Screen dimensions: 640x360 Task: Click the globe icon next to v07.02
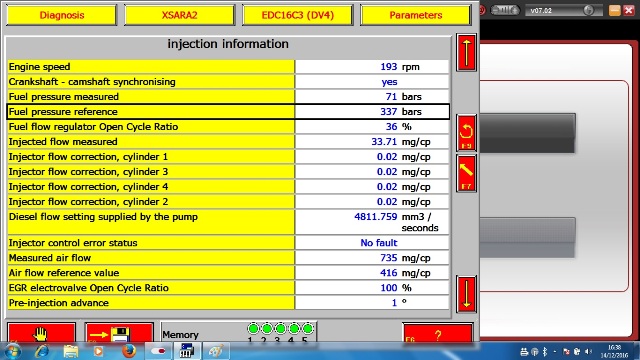(x=588, y=10)
